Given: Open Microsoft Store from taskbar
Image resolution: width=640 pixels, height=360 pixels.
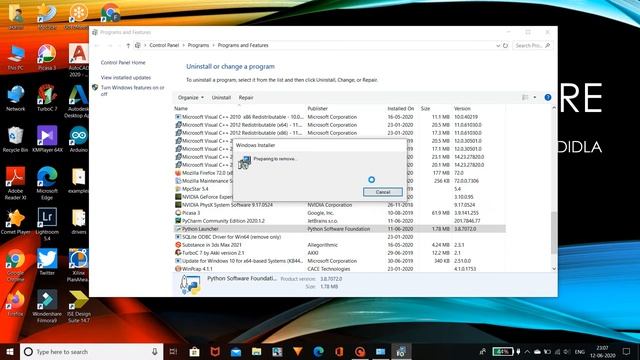Looking at the screenshot, I should (x=194, y=351).
